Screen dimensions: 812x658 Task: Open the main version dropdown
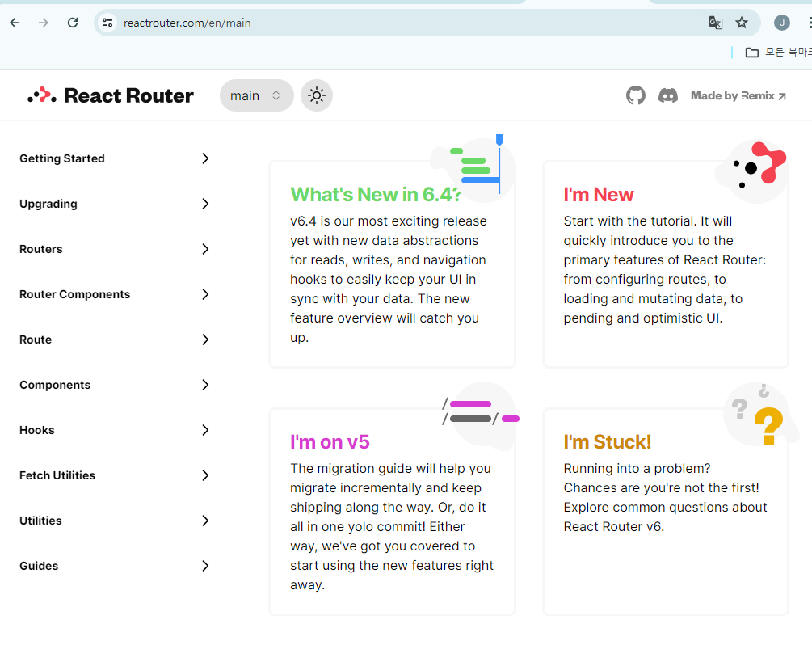pyautogui.click(x=256, y=95)
